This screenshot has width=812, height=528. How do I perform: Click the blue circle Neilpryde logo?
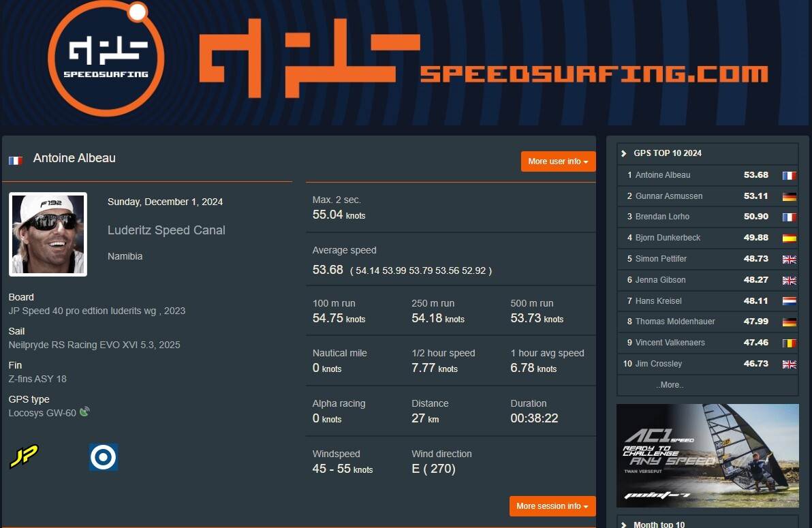(x=104, y=457)
